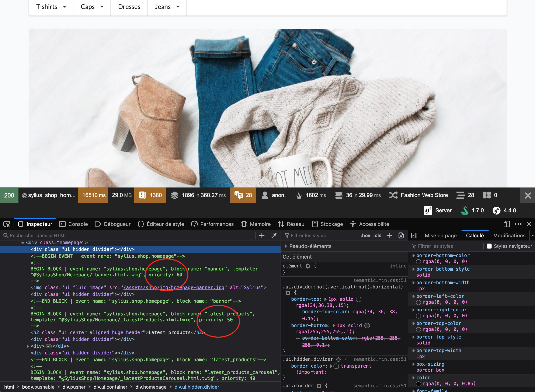The image size is (535, 392).
Task: Enable the Styles navigateur checkbox
Action: pyautogui.click(x=489, y=246)
